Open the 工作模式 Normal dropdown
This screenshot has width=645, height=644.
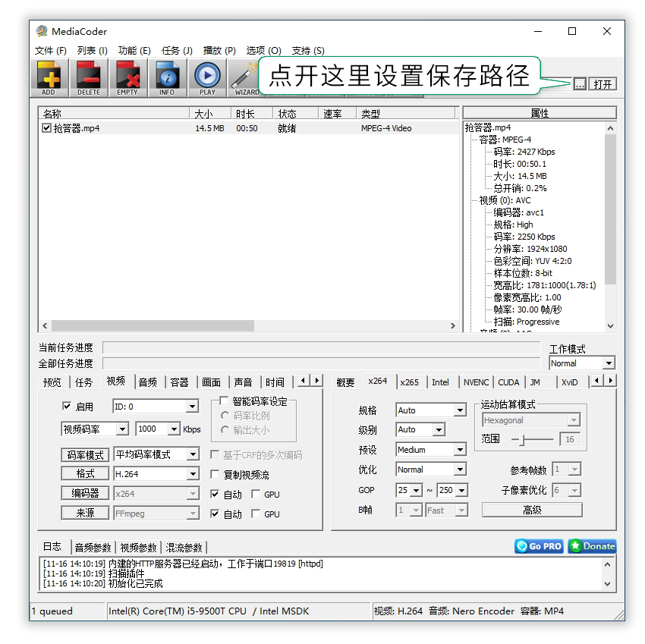582,363
